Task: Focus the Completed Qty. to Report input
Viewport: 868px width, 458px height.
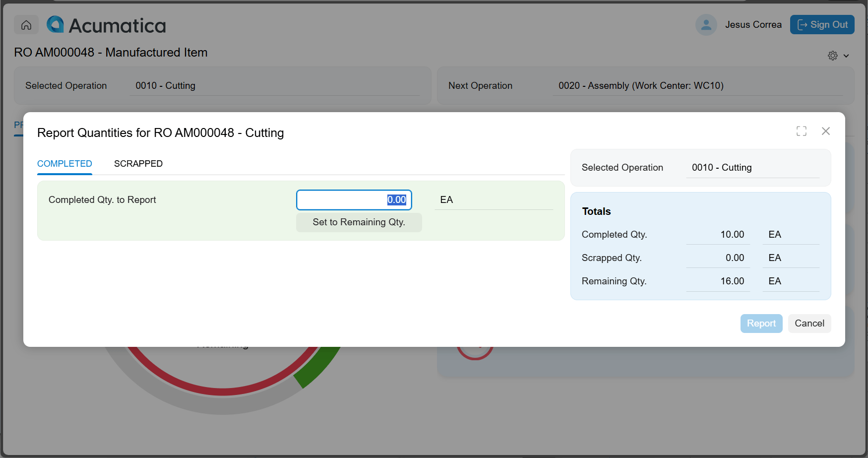Action: (x=354, y=199)
